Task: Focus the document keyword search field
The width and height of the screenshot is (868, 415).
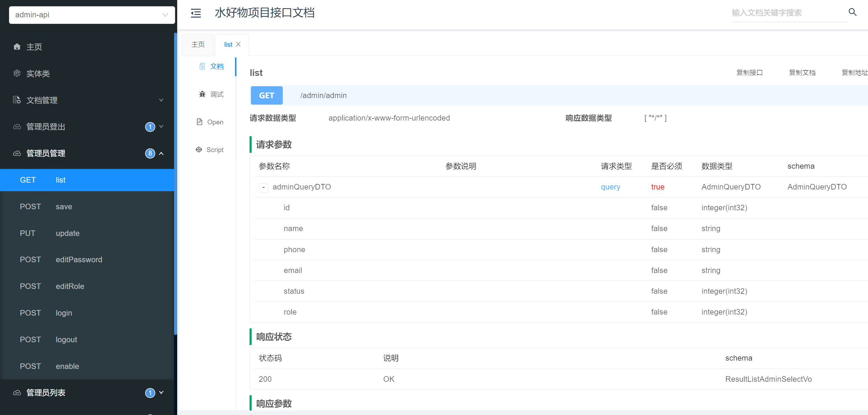Action: pyautogui.click(x=789, y=13)
